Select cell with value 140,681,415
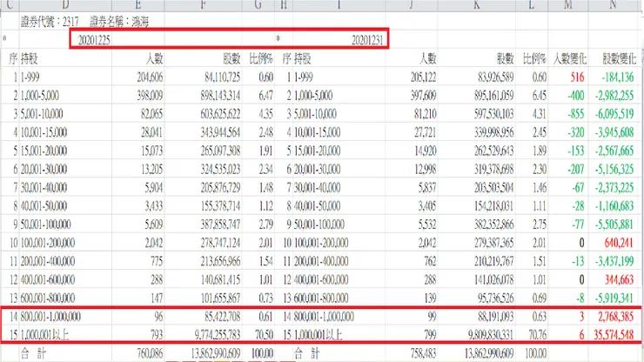644x362 pixels. [220, 280]
